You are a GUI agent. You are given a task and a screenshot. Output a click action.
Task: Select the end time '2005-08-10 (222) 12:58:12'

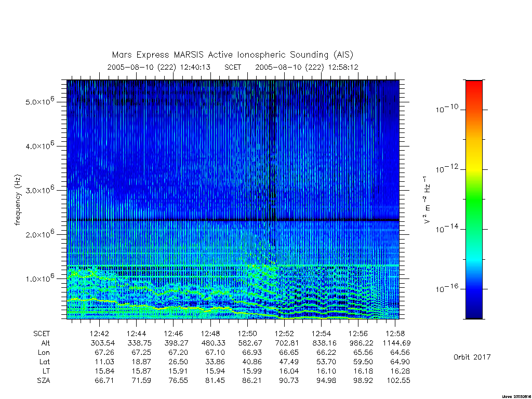[307, 67]
